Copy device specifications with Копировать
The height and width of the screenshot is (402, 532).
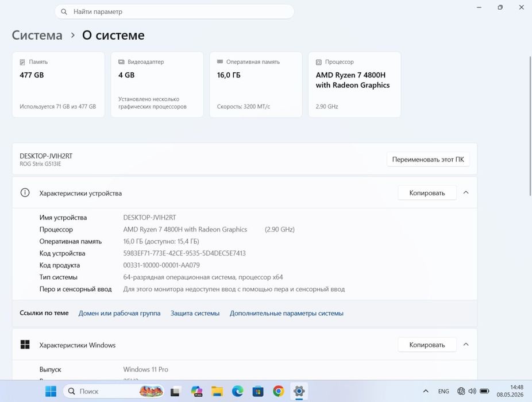427,193
